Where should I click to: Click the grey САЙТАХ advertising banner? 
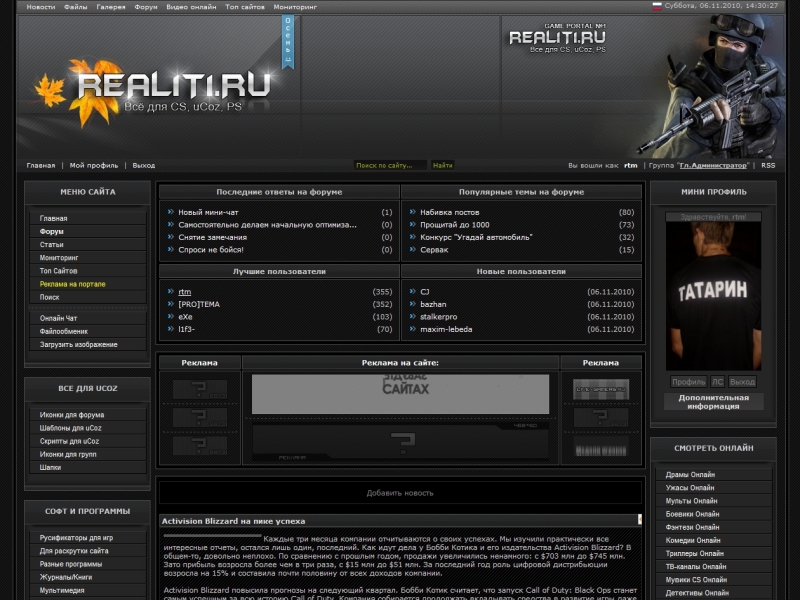tap(401, 394)
